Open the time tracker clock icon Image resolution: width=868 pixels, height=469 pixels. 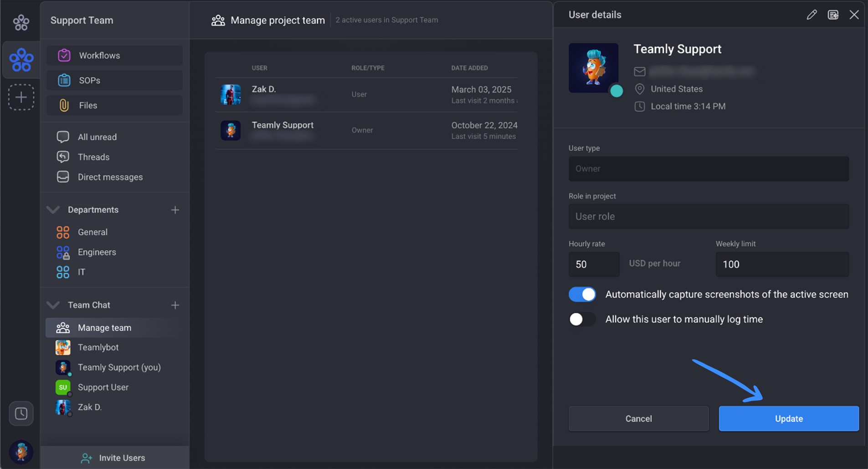coord(21,413)
